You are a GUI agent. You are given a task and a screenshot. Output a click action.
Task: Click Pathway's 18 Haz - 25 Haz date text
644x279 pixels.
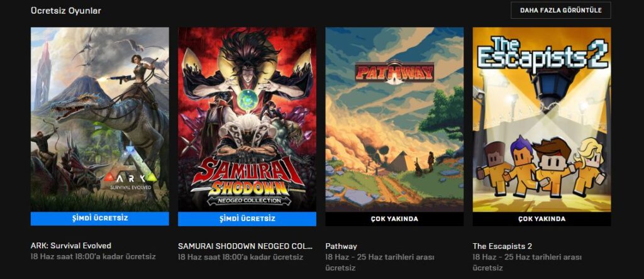[x=379, y=262]
